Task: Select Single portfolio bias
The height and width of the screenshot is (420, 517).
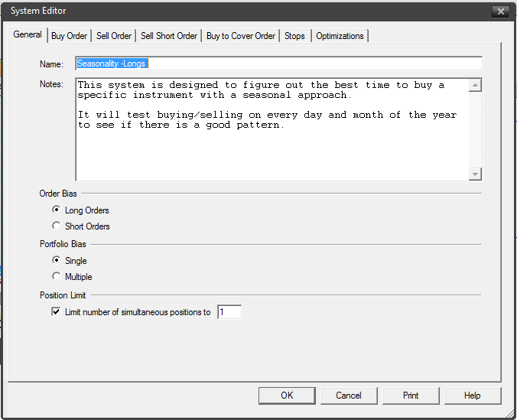Action: [x=56, y=261]
